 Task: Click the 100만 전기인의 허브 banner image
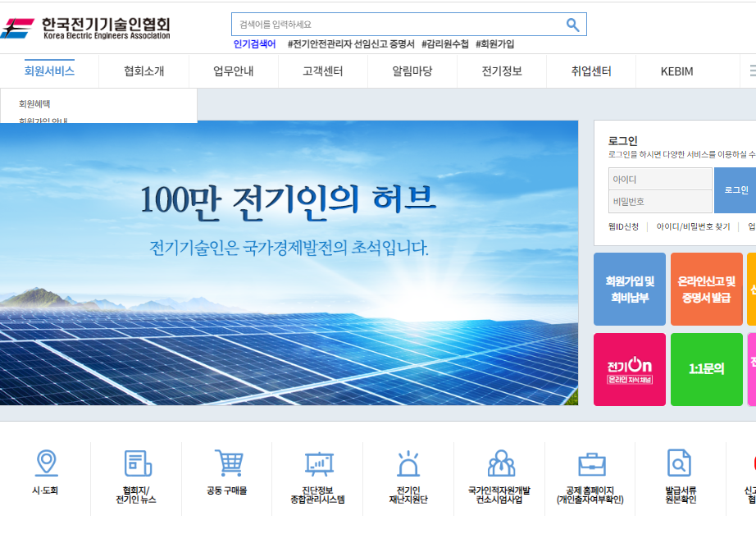coord(289,263)
